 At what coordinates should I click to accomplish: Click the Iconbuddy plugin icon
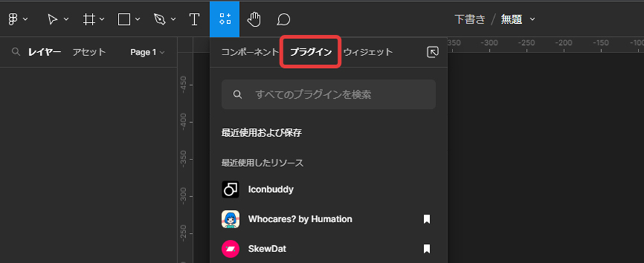tap(230, 189)
